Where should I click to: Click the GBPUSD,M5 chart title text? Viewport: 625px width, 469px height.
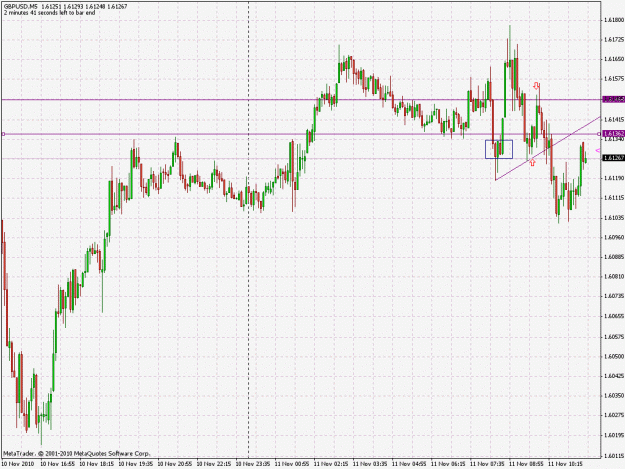(21, 7)
